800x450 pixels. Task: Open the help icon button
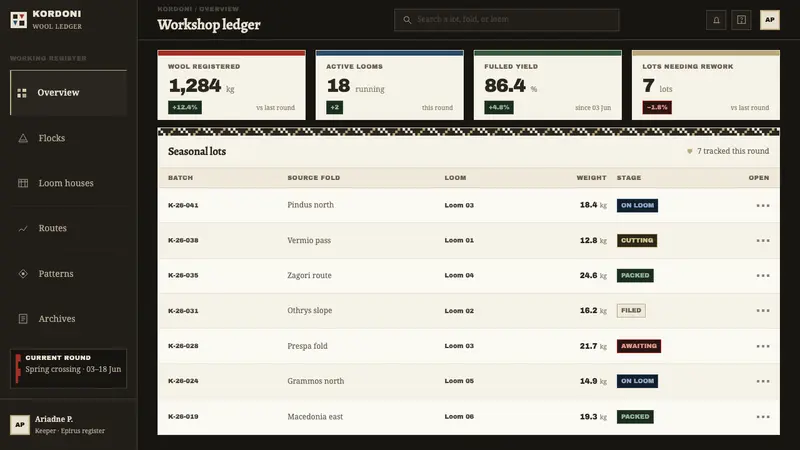pos(741,20)
